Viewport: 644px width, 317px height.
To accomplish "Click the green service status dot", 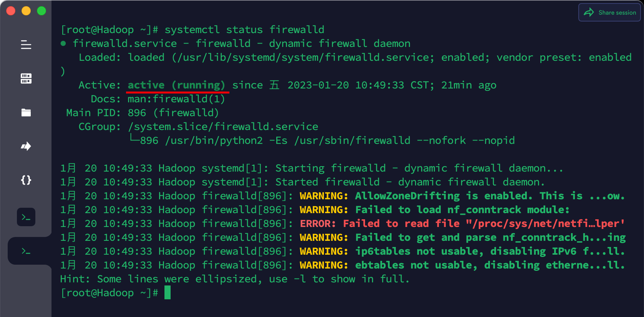I will point(63,43).
